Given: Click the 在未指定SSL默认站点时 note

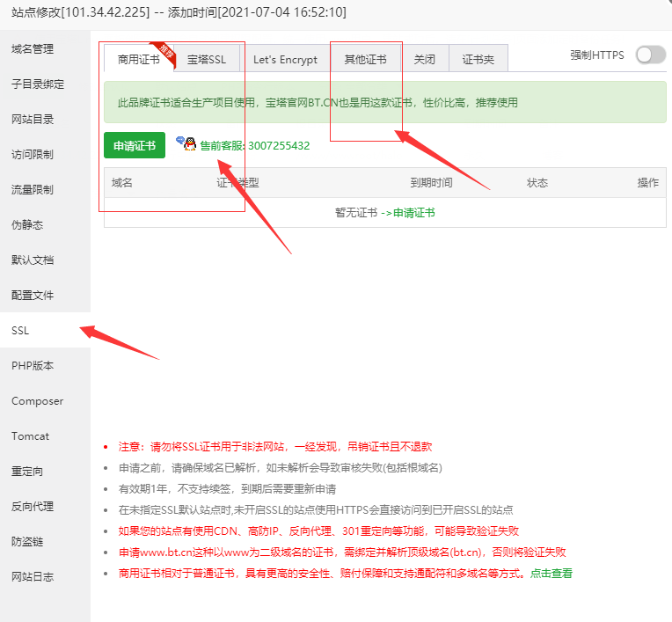Looking at the screenshot, I should (316, 509).
